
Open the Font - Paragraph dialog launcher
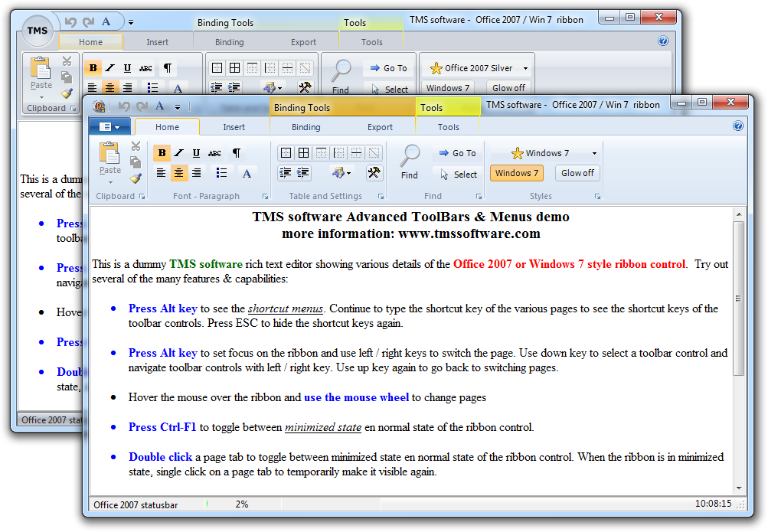coord(265,196)
